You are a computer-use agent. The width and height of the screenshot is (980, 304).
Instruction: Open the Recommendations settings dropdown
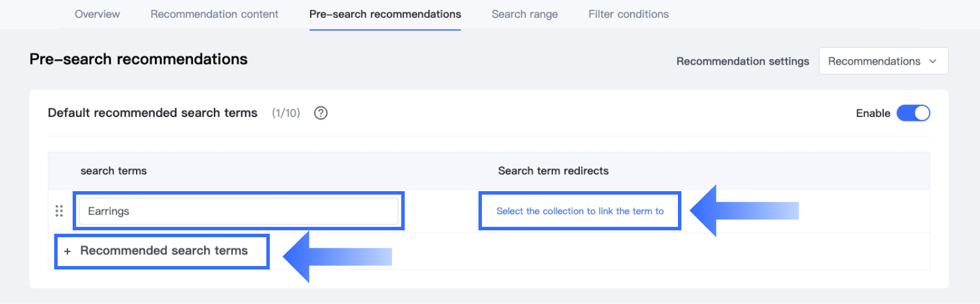tap(883, 62)
